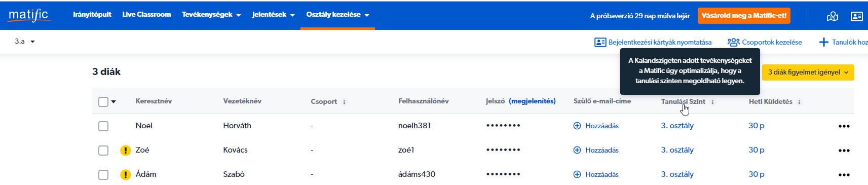Viewport: 868px width, 185px height.
Task: Open the three-dot menu for Noel
Action: 844,126
